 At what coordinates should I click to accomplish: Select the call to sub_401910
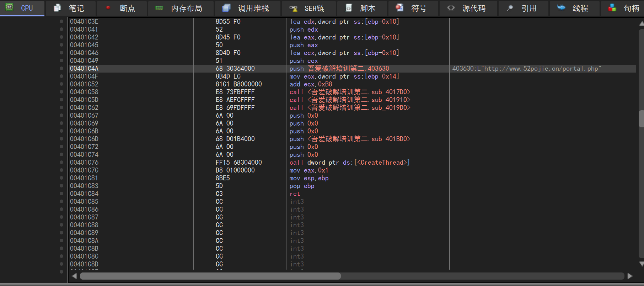(x=350, y=100)
